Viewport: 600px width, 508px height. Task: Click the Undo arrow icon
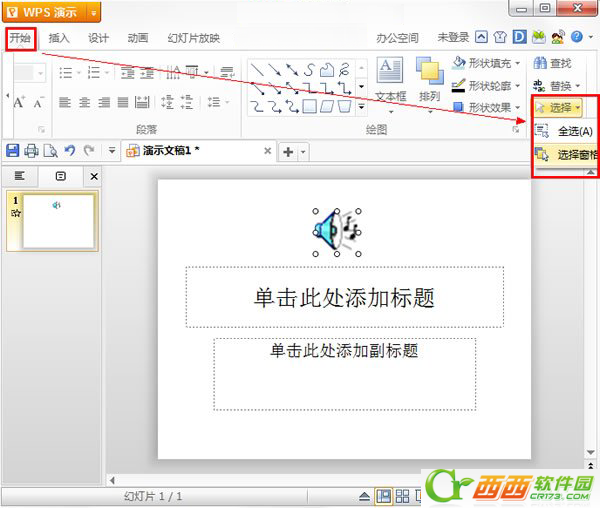click(x=69, y=151)
